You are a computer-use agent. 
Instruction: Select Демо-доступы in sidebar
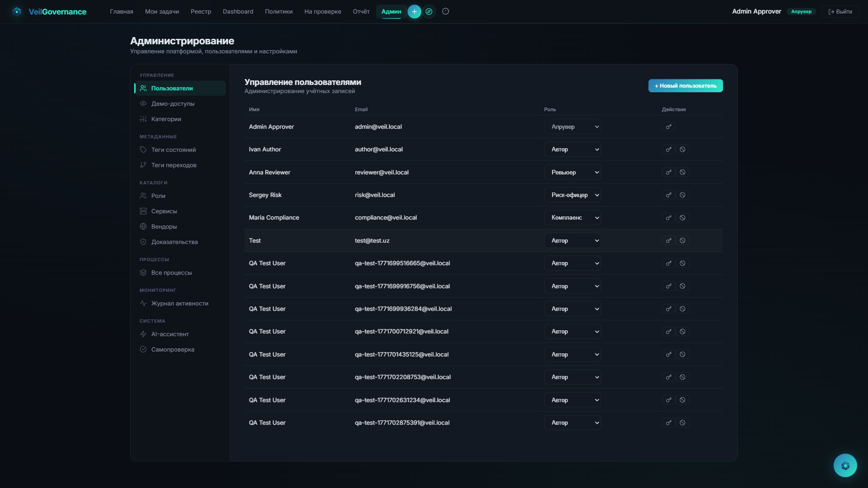tap(173, 103)
